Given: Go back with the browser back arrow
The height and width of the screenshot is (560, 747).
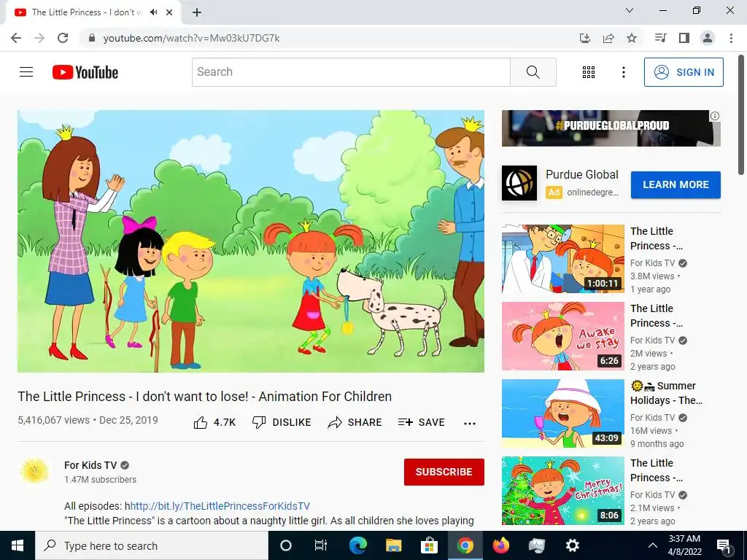Looking at the screenshot, I should (16, 38).
